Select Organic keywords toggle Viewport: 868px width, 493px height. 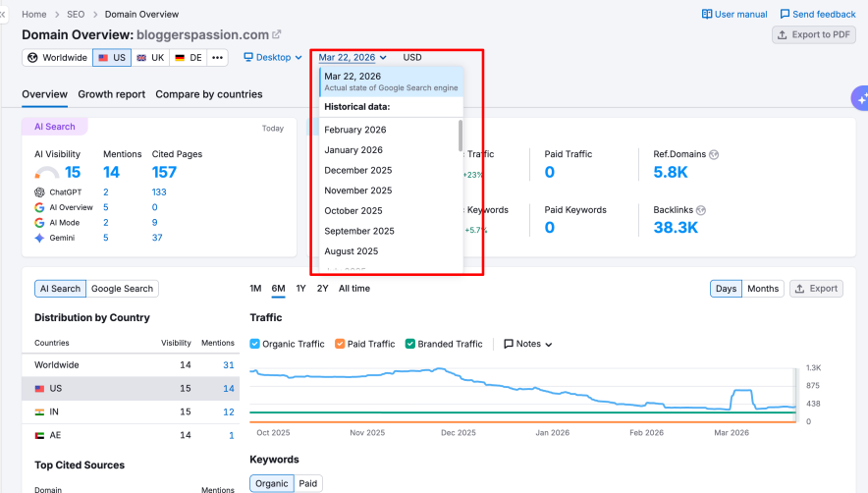[x=272, y=483]
